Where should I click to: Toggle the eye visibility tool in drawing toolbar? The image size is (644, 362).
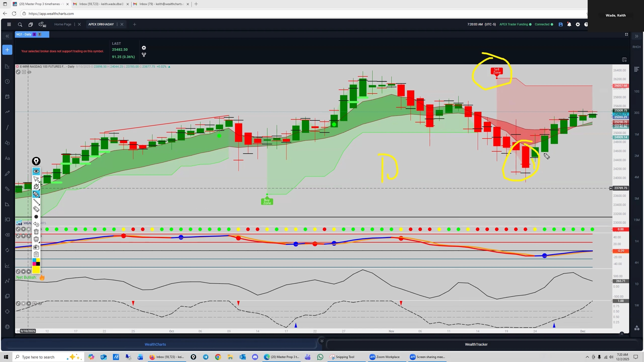36,171
